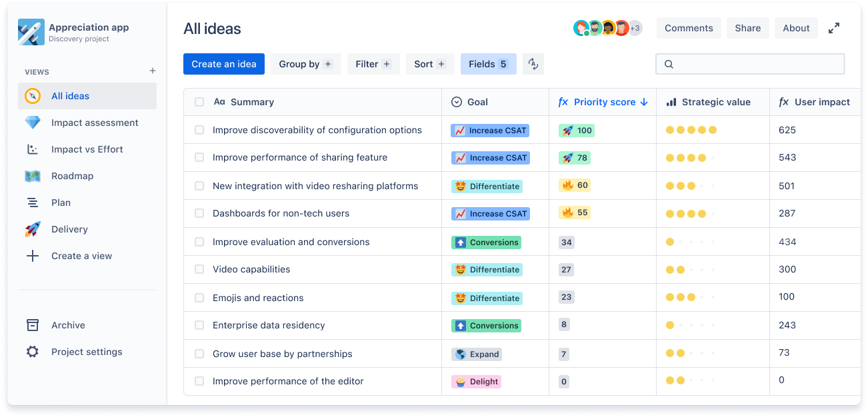Click the expand fullscreen arrows icon
This screenshot has height=417, width=868.
click(x=834, y=28)
